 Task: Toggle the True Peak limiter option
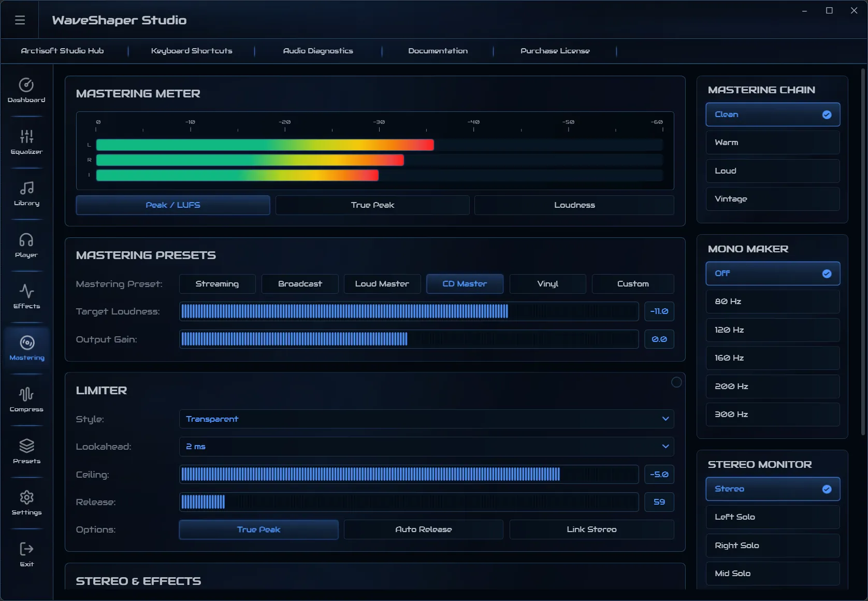coord(258,530)
